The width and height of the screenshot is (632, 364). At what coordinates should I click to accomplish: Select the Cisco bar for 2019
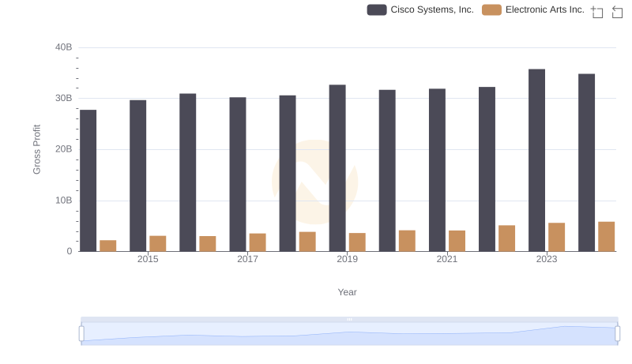pos(337,168)
